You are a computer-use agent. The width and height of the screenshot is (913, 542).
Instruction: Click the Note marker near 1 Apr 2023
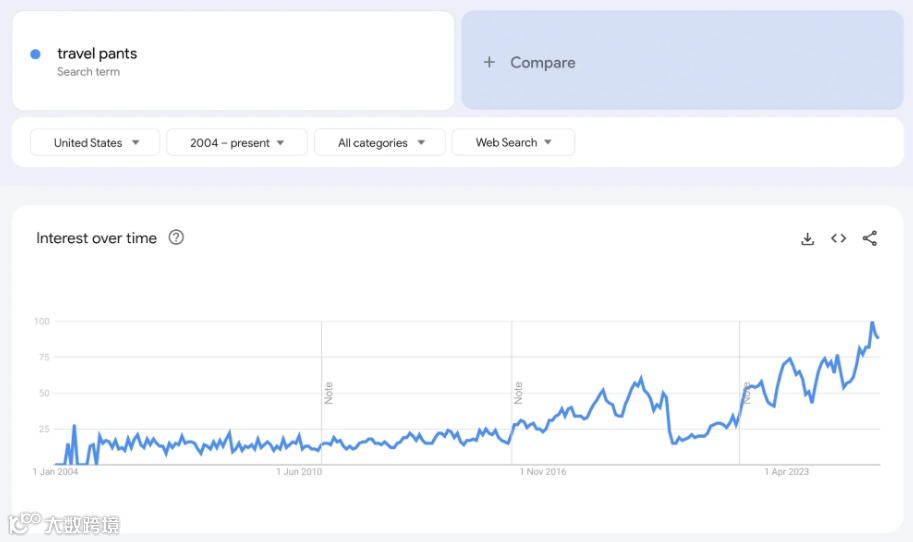(746, 390)
